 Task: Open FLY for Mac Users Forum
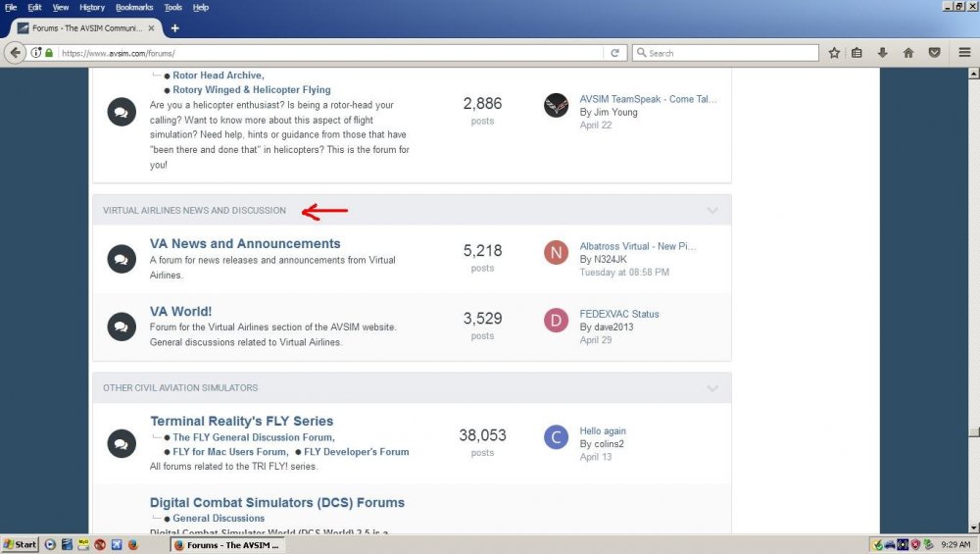230,452
